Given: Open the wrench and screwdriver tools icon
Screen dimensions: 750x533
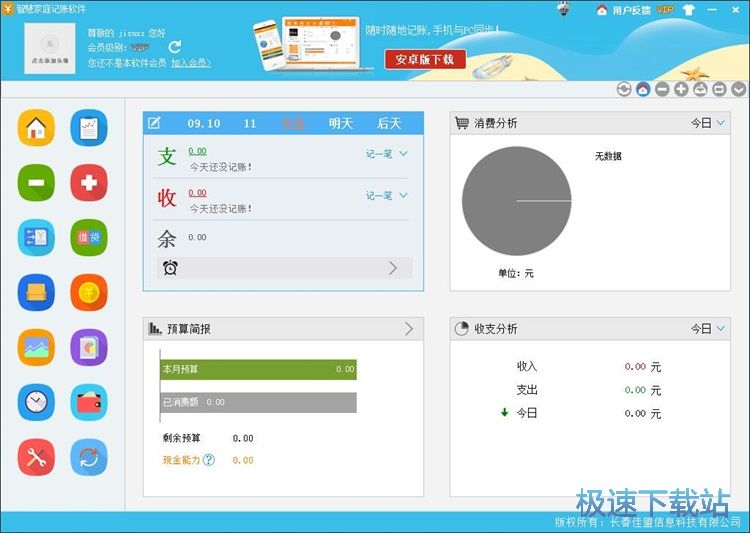Looking at the screenshot, I should (x=36, y=457).
